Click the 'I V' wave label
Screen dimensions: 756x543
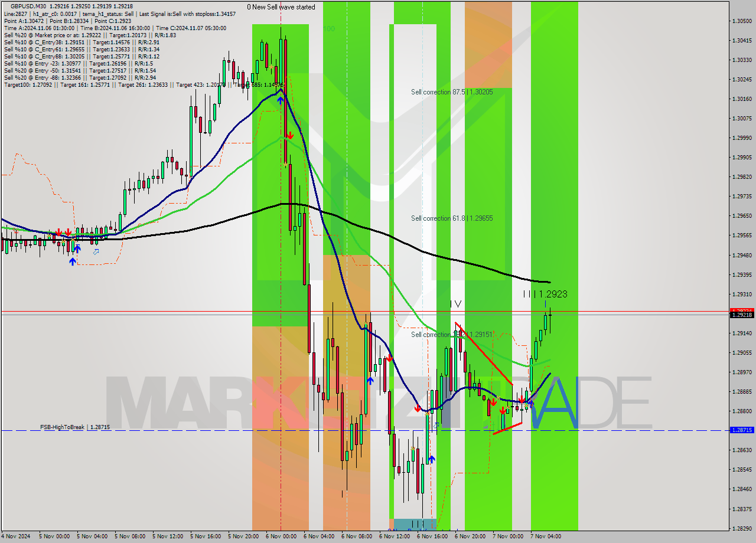(x=455, y=304)
